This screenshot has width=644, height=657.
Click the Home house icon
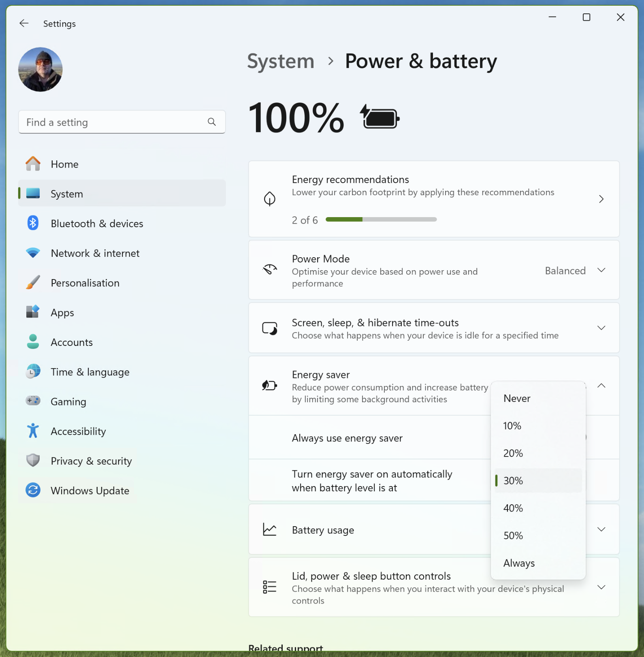(33, 164)
